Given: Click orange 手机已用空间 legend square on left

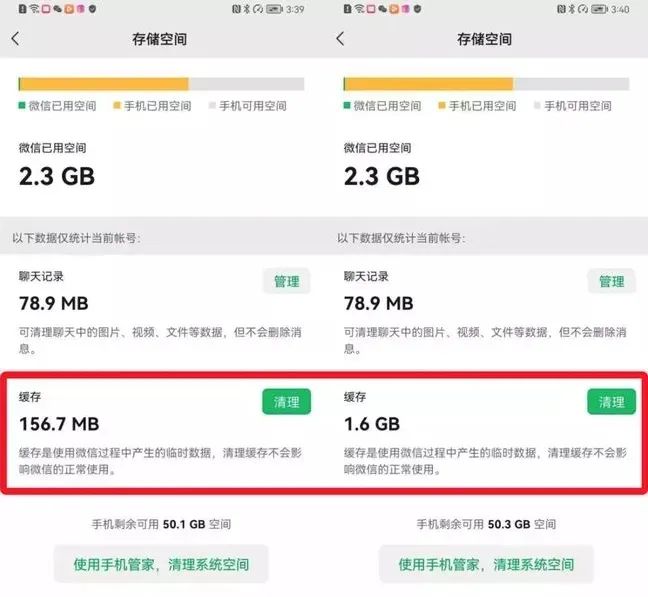Looking at the screenshot, I should [x=117, y=106].
